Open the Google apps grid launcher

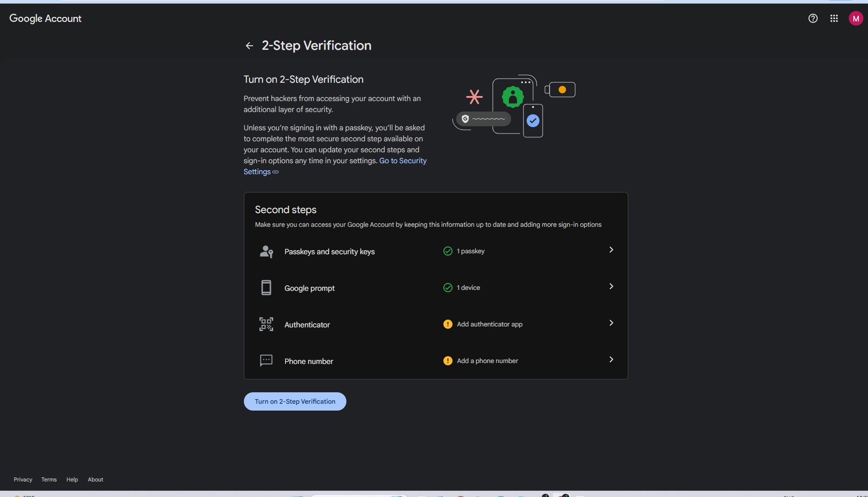coord(834,18)
